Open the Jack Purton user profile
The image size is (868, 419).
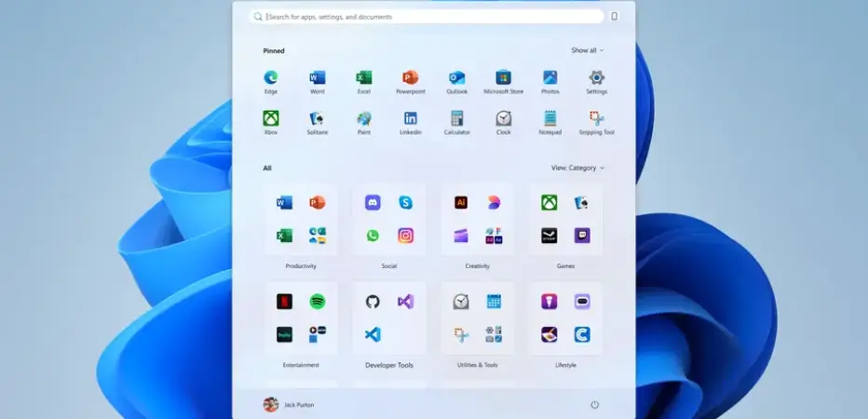289,405
